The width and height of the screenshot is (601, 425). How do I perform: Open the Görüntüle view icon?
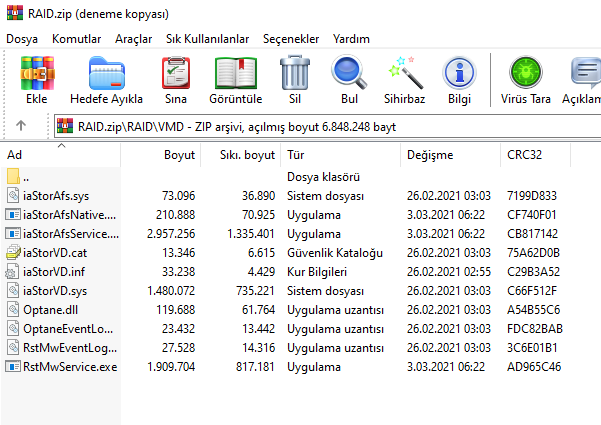point(236,73)
